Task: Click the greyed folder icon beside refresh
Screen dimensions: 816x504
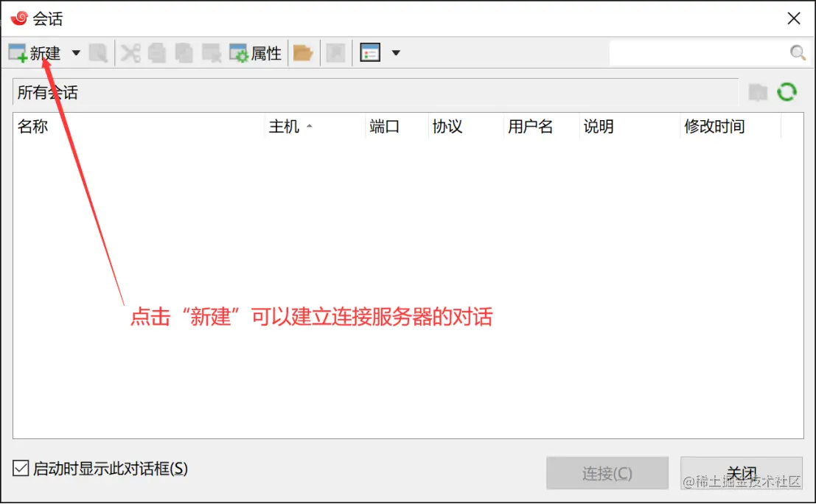Action: point(759,93)
